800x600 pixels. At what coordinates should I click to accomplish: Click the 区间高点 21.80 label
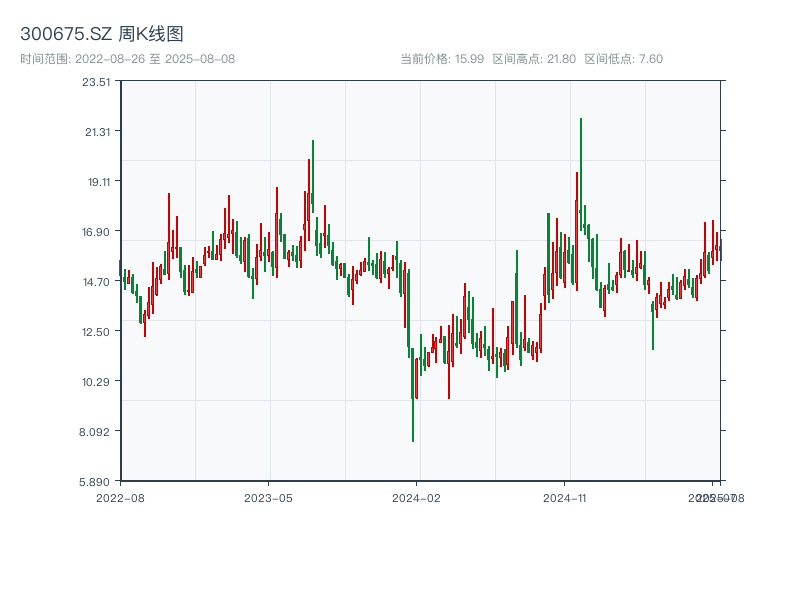click(534, 59)
